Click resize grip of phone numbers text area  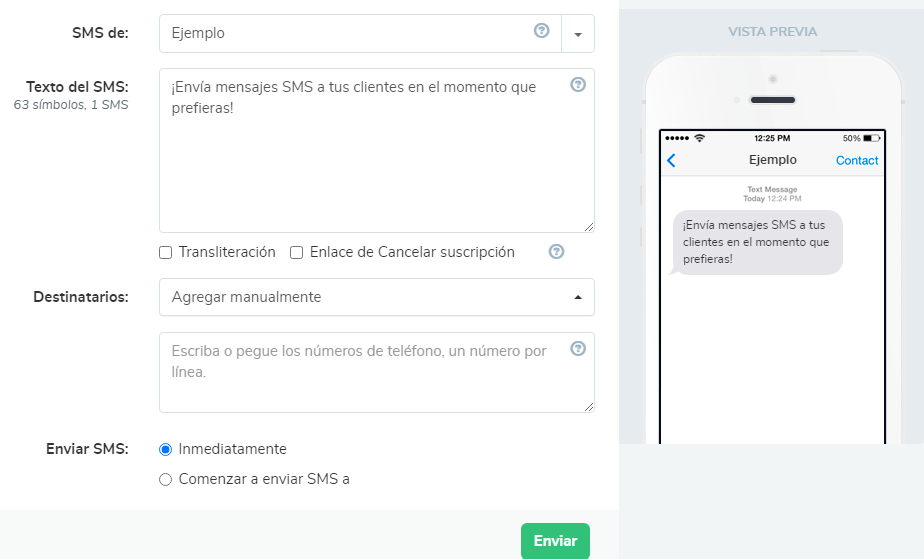tap(589, 406)
